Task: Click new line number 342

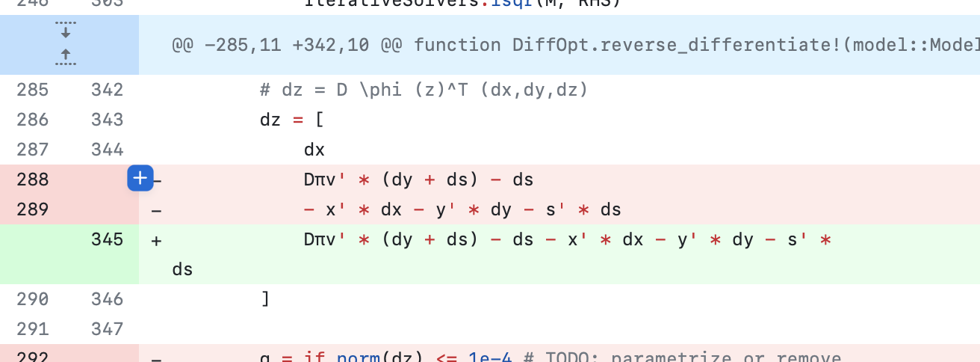Action: [107, 90]
